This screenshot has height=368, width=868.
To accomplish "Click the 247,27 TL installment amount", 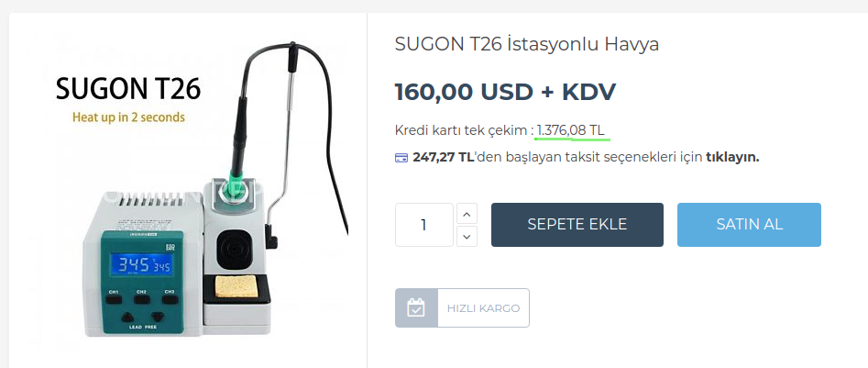I will point(443,158).
